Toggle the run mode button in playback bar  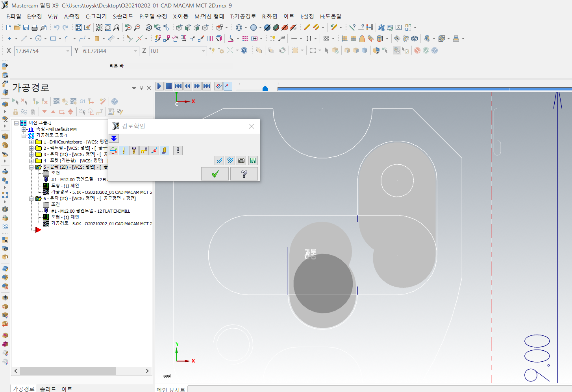pyautogui.click(x=228, y=86)
